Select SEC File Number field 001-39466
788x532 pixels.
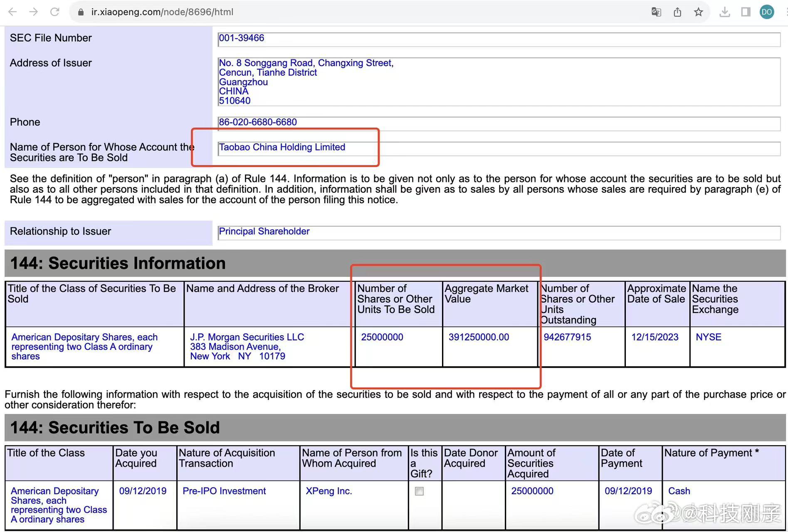(x=499, y=39)
